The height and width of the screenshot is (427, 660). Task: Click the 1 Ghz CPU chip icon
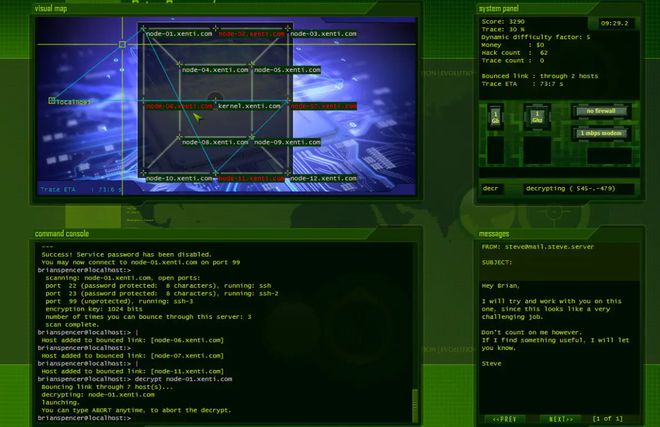coord(537,119)
